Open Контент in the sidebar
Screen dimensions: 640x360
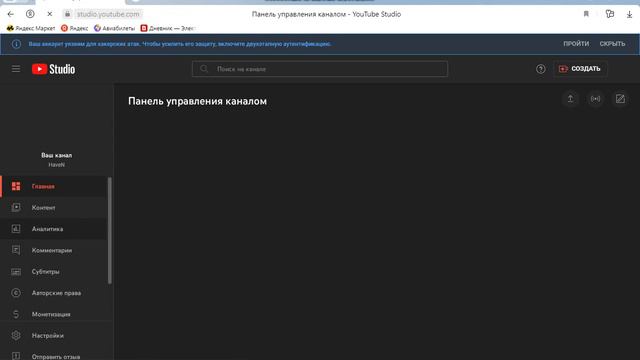click(54, 208)
